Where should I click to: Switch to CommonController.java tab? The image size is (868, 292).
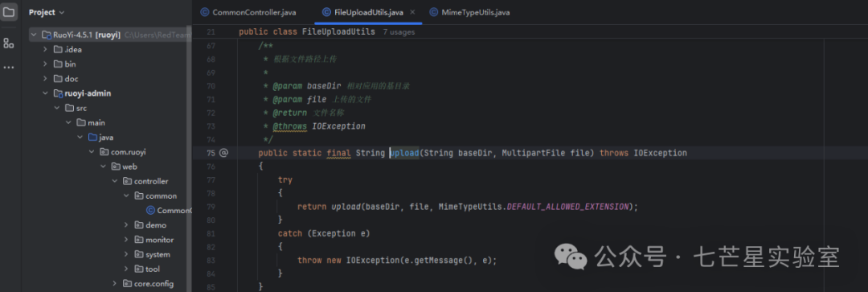coord(248,12)
